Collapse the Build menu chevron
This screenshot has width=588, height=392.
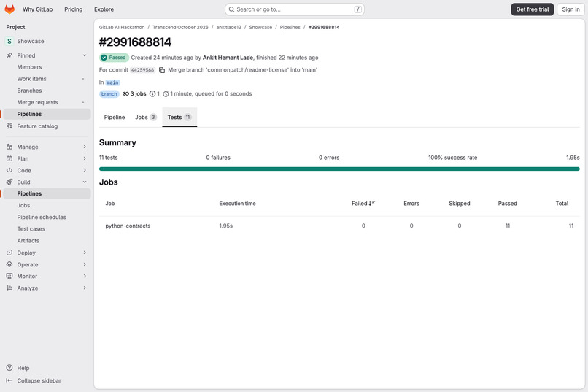pos(85,182)
